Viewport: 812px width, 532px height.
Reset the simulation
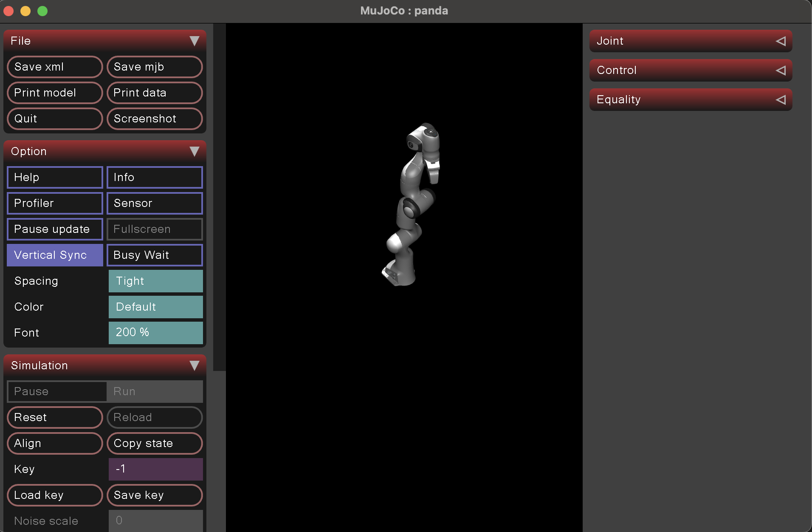tap(55, 417)
